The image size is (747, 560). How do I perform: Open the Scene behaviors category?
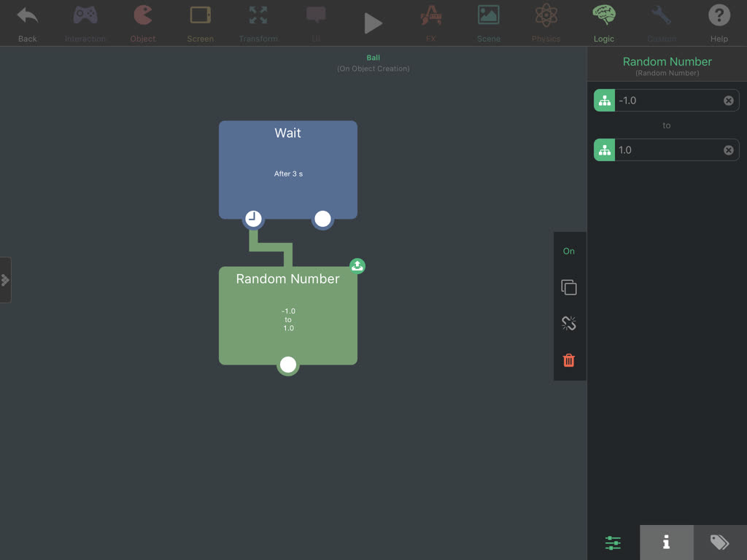488,23
